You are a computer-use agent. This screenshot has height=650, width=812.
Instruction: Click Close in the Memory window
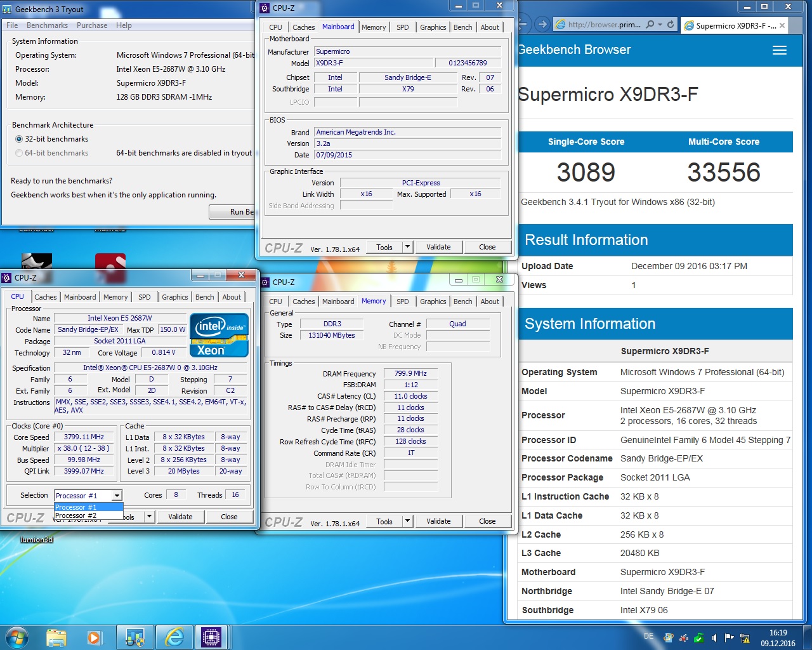coord(487,521)
